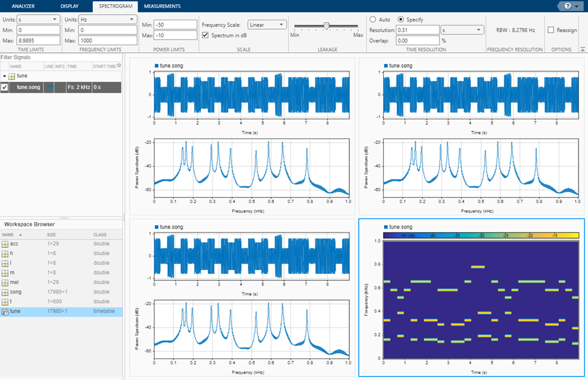This screenshot has height=380, width=588.
Task: Uncheck the tune.song signal checkbox
Action: click(x=4, y=87)
